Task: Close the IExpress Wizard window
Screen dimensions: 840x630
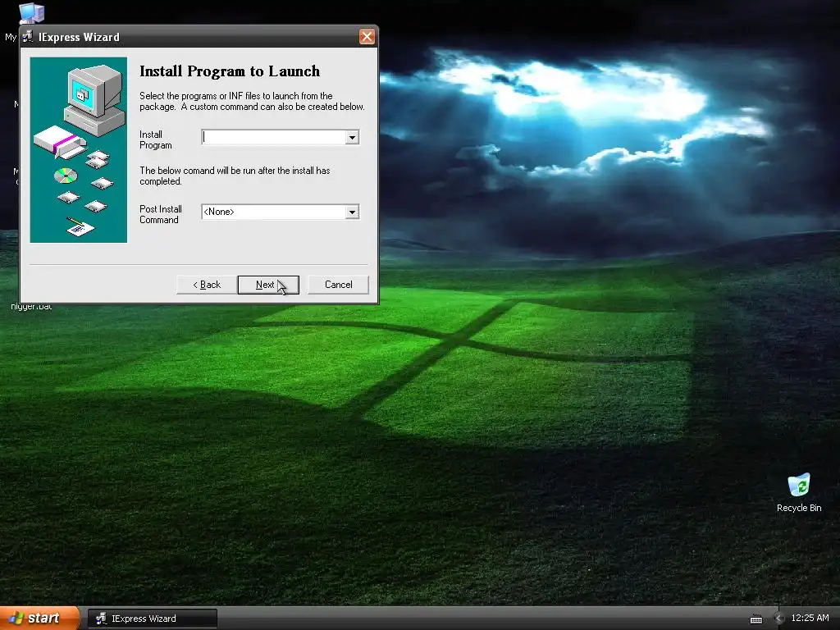Action: (x=367, y=36)
